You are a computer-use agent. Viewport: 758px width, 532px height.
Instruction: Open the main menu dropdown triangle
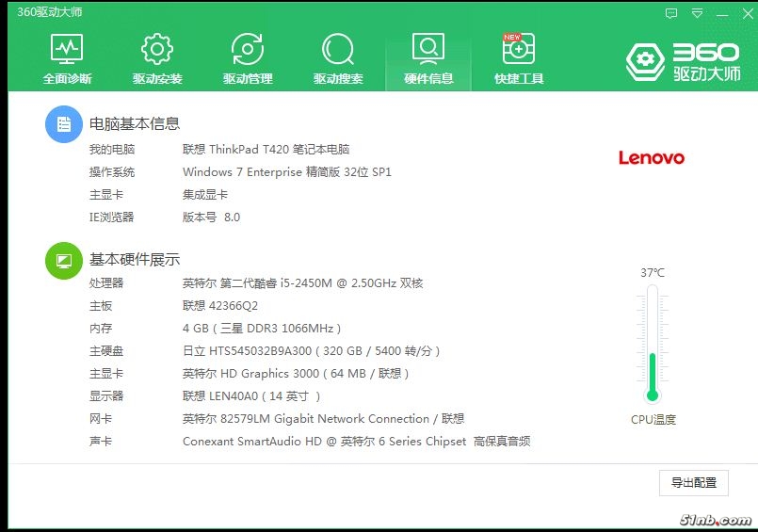point(697,13)
